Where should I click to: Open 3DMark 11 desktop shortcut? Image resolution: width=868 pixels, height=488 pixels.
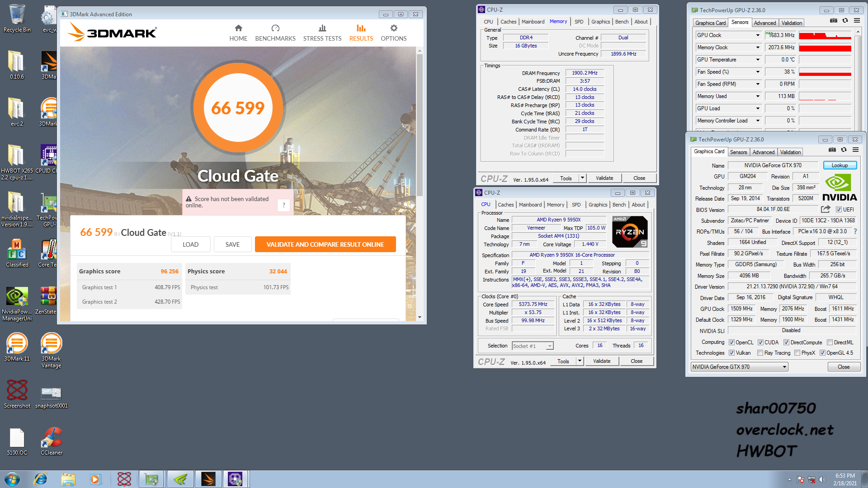point(17,347)
